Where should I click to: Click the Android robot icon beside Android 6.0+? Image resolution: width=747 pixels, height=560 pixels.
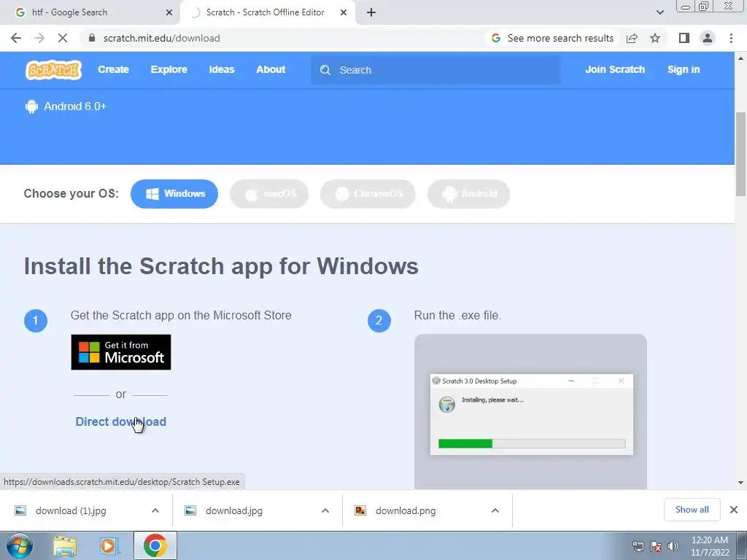(31, 106)
